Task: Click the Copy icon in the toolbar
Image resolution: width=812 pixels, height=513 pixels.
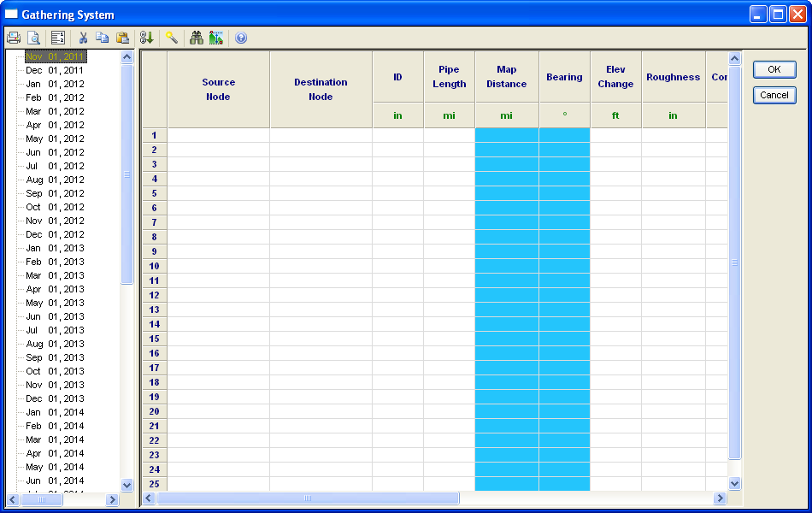Action: pyautogui.click(x=102, y=38)
